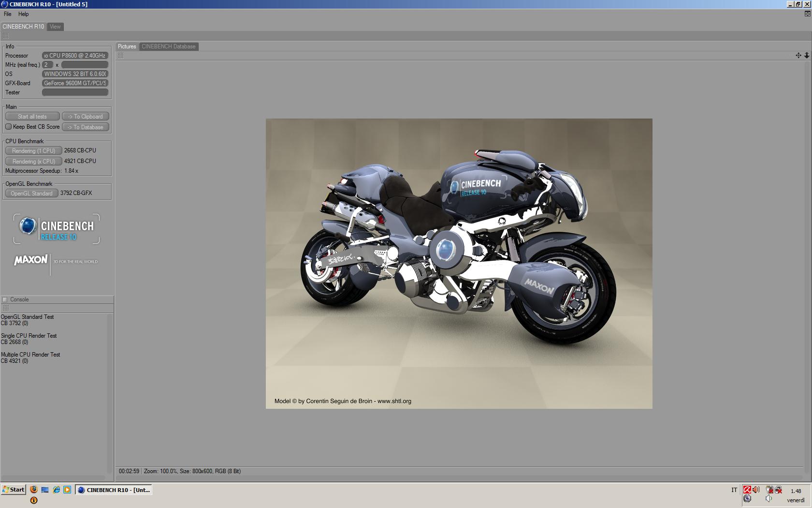Switch to the View tab
The width and height of the screenshot is (812, 508).
55,27
